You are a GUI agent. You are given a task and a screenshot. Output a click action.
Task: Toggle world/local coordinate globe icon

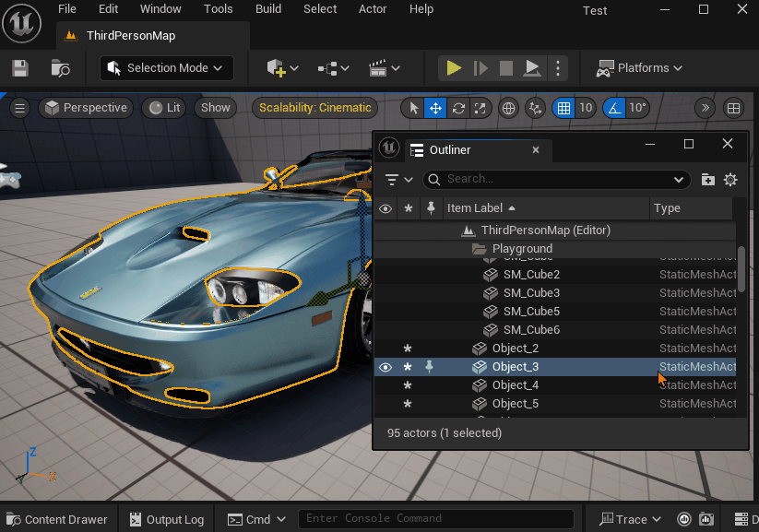[x=508, y=108]
